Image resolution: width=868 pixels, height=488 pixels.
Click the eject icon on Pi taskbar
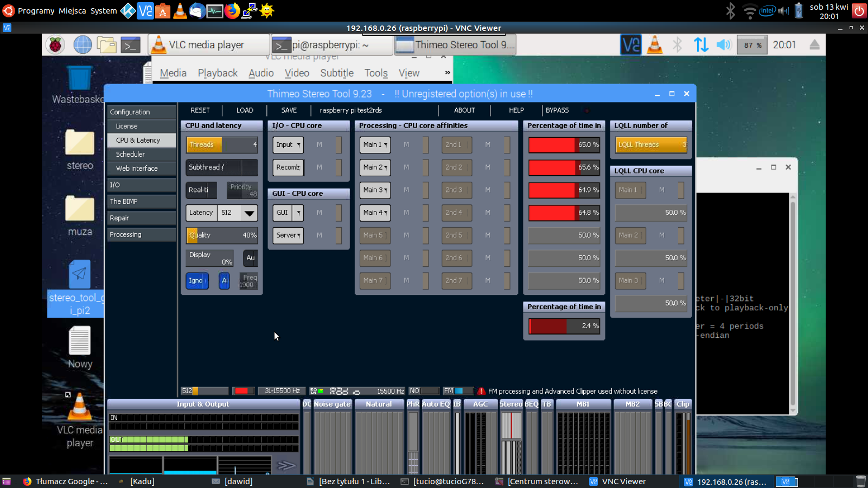coord(814,45)
